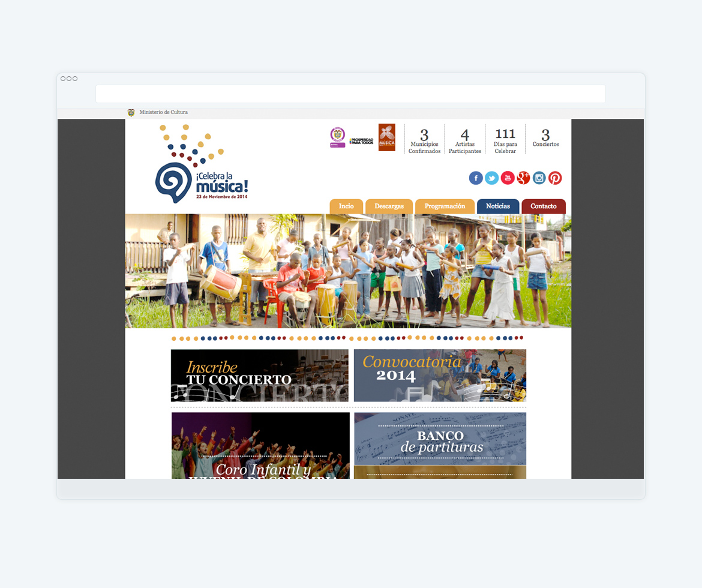Switch to the Noticias tab
The width and height of the screenshot is (702, 588).
click(498, 206)
